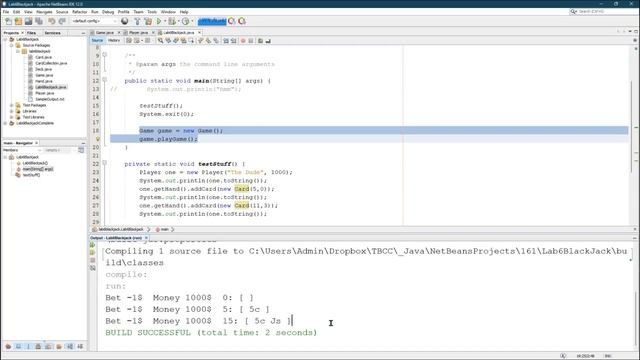Click the New Project toolbar icon
This screenshot has width=640, height=360.
coord(18,21)
